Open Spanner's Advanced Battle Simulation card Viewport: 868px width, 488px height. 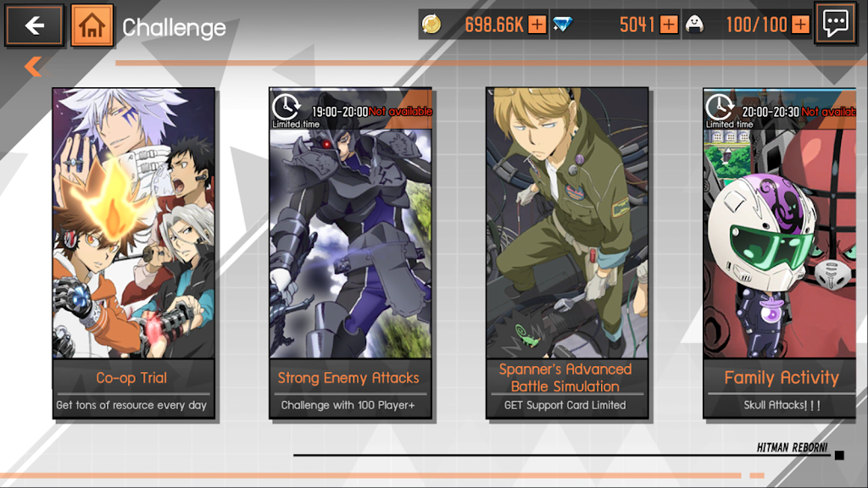567,252
